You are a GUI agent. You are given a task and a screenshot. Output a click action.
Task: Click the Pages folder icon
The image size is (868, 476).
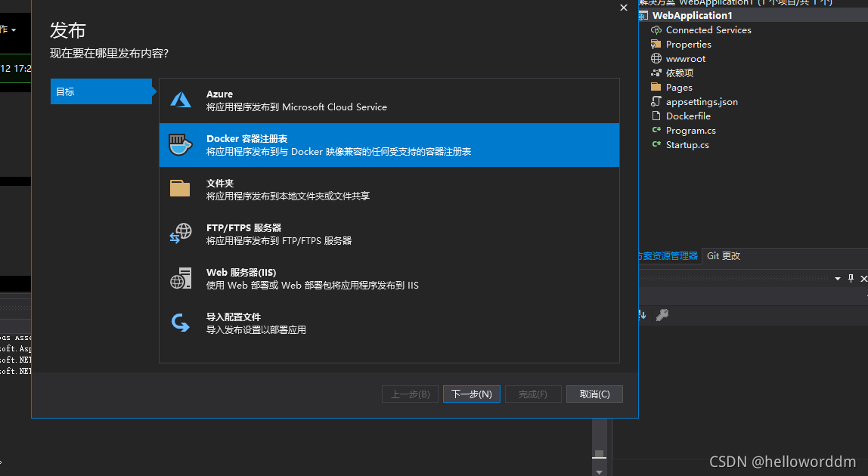(x=656, y=88)
